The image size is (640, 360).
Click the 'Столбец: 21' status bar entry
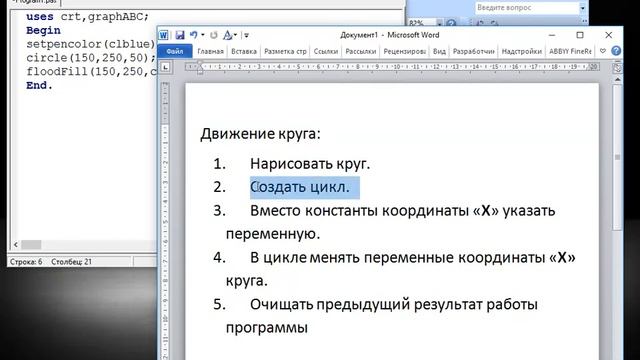point(71,262)
